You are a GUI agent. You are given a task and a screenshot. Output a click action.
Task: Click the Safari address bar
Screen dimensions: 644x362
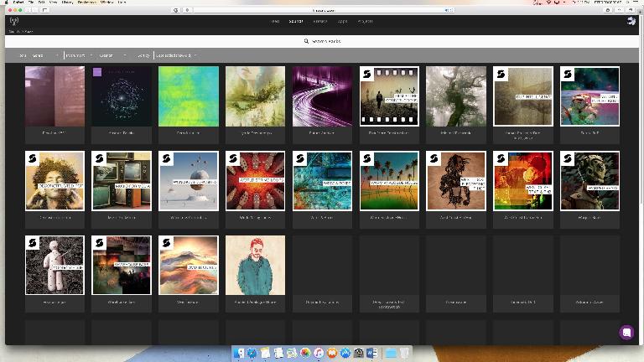click(x=324, y=10)
